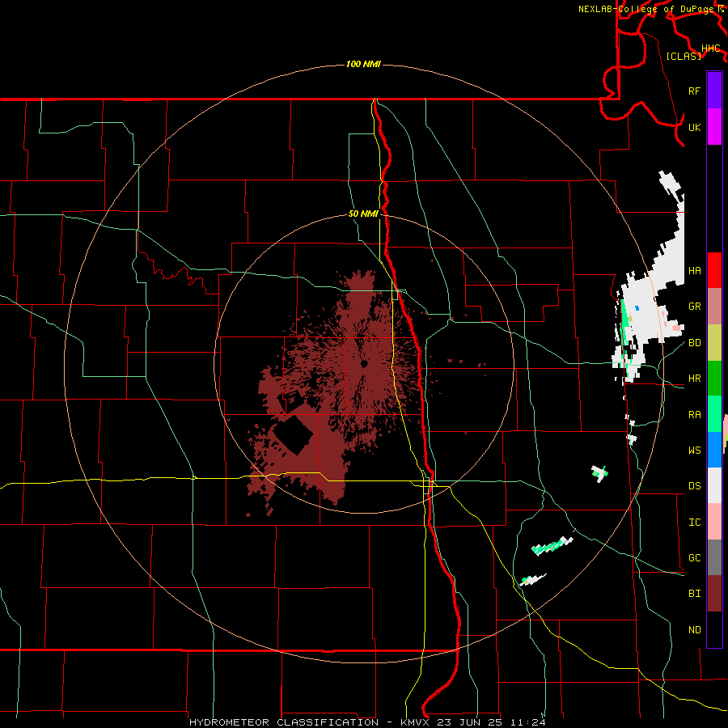Click the 'UK' legend label text

(694, 127)
